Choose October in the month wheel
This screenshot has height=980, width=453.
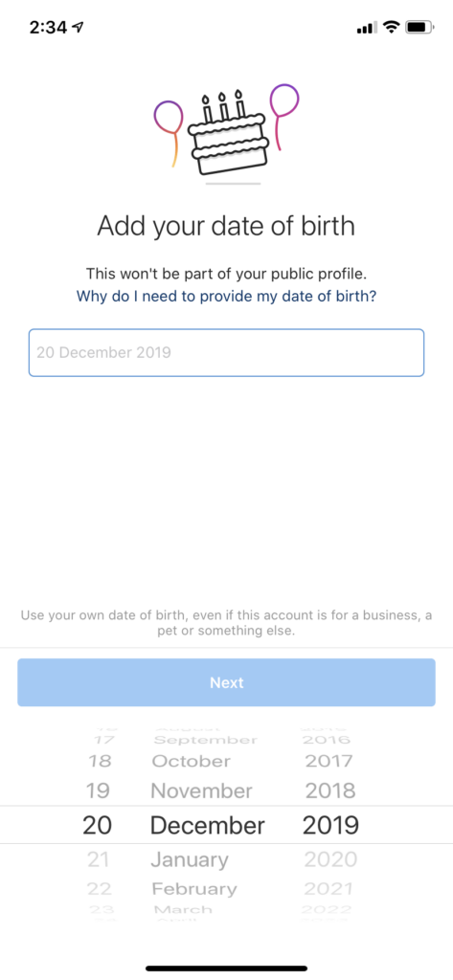[192, 761]
